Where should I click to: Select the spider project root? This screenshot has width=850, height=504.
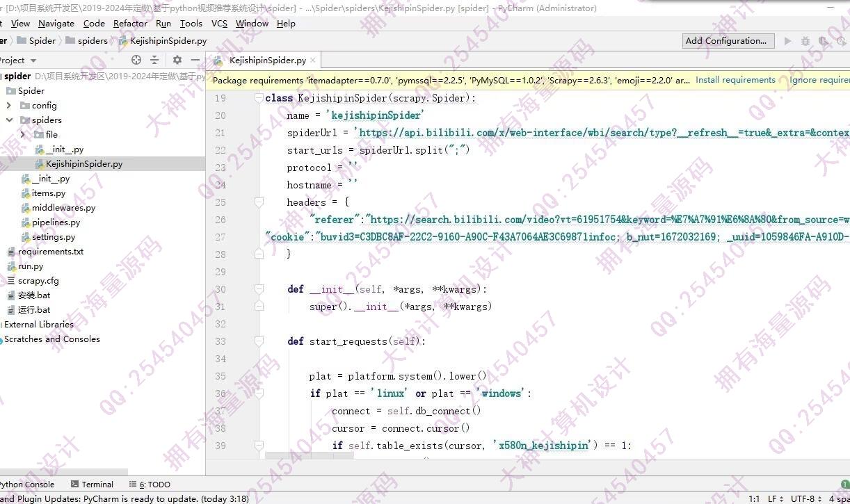click(x=17, y=76)
